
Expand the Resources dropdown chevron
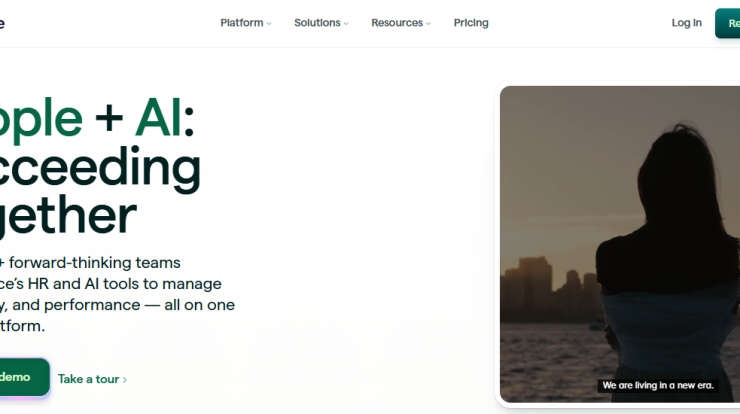pos(429,24)
